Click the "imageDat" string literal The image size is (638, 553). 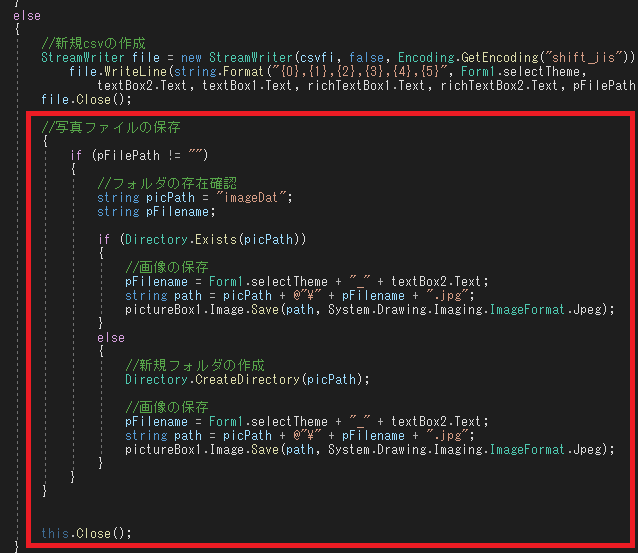click(250, 198)
